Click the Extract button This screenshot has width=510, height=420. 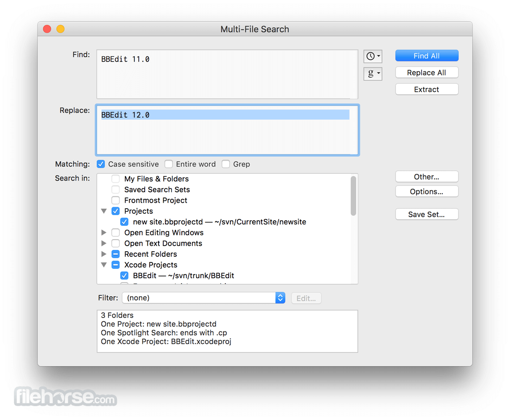pyautogui.click(x=427, y=89)
